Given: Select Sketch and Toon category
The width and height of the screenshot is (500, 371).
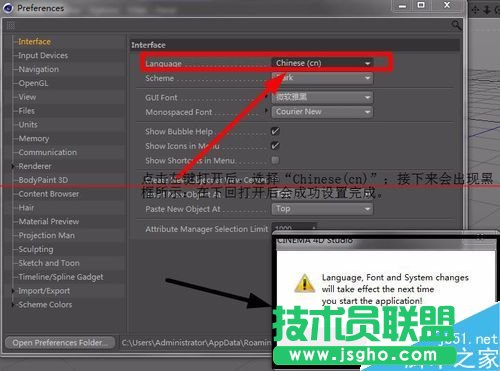Looking at the screenshot, I should (x=49, y=263).
